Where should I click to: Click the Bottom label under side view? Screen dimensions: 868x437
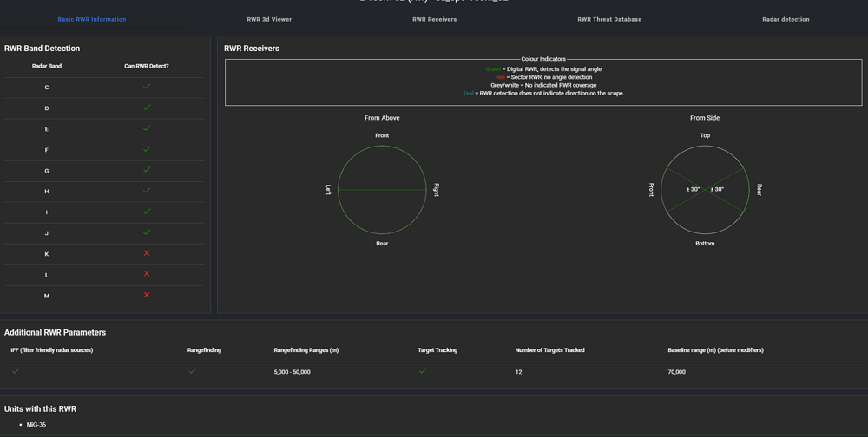pos(705,244)
